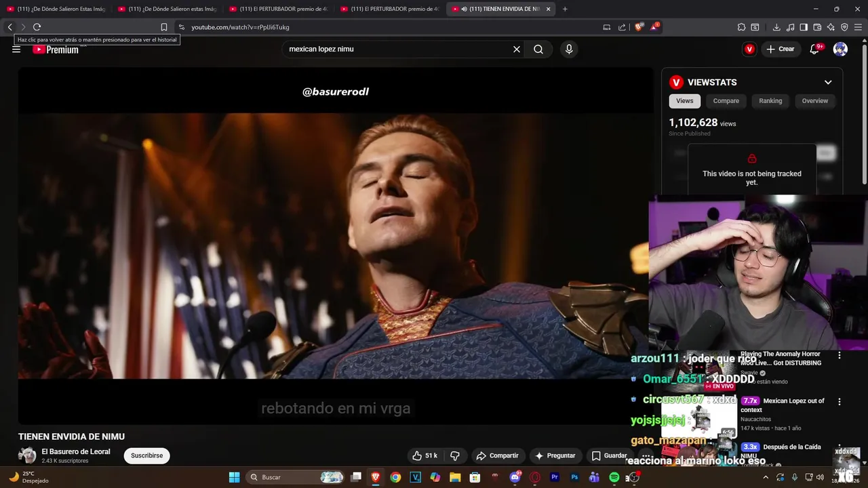The height and width of the screenshot is (488, 868).
Task: Switch to the first browser tab
Action: (x=56, y=9)
